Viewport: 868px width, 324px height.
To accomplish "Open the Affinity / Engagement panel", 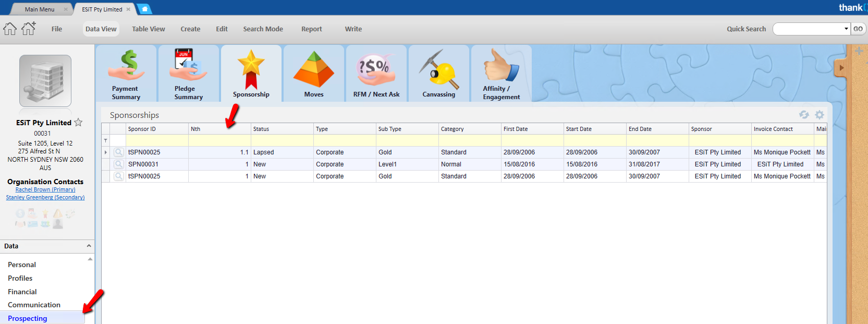I will point(501,74).
